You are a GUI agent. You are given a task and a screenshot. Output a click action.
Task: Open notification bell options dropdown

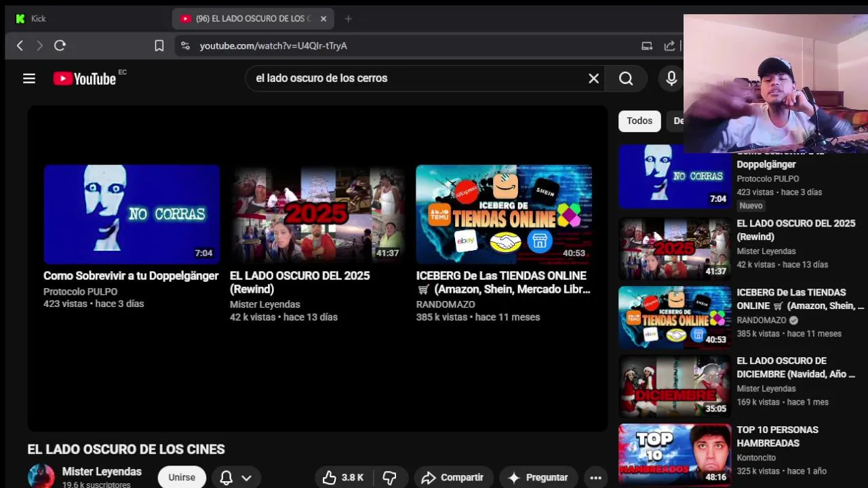[x=236, y=478]
